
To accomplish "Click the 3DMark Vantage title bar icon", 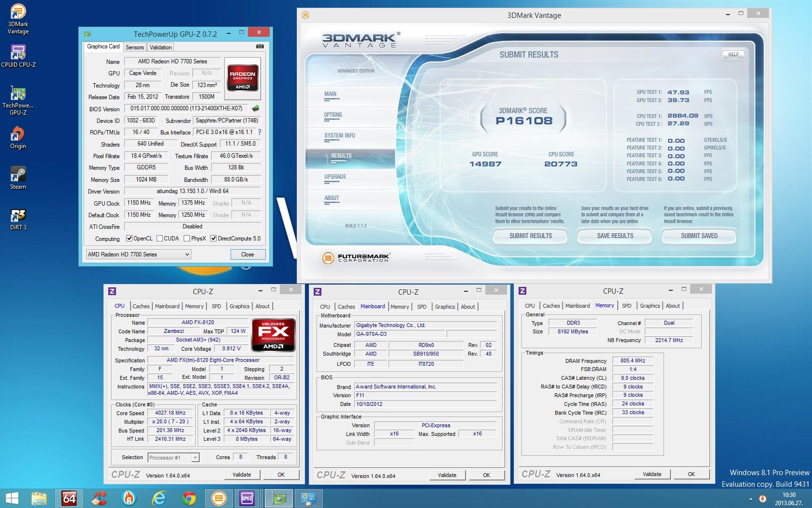I will (x=305, y=15).
